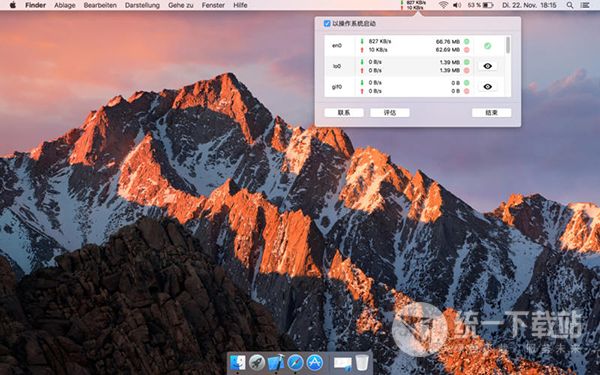600x375 pixels.
Task: Open the Wi-Fi status menu
Action: click(443, 5)
